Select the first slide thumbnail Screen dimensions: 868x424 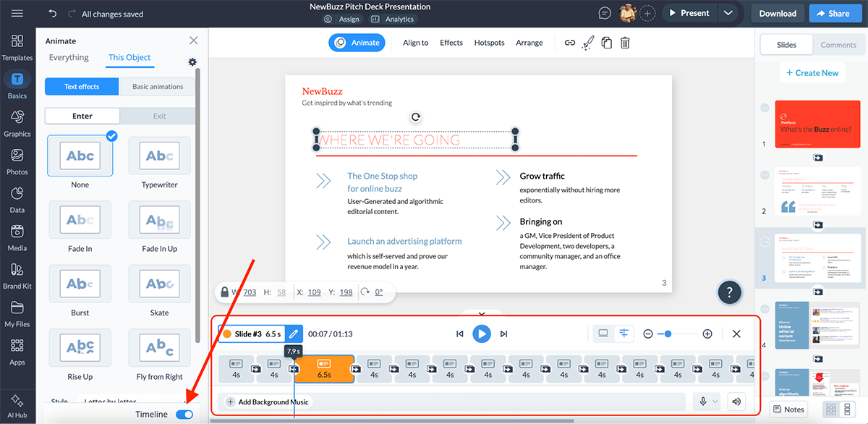(x=817, y=124)
